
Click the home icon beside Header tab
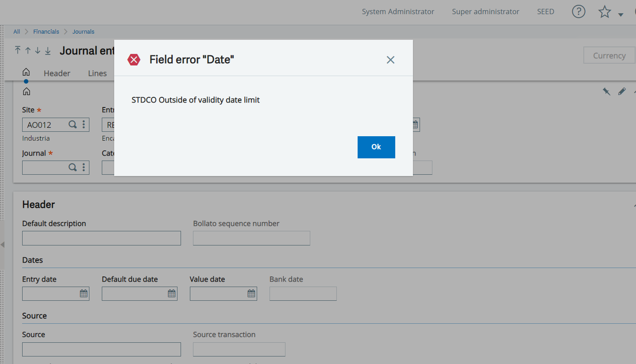pos(26,72)
